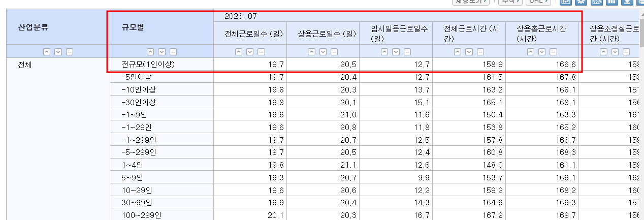Sort 상용소정실근로시간 column ascending
The image size is (644, 220).
(604, 51)
